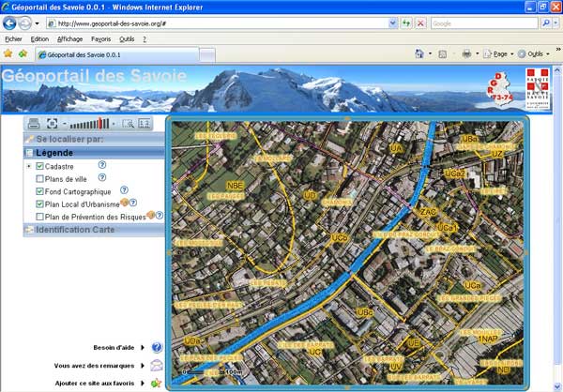Click the Add to Favorites star-plus icon
The image size is (563, 392).
click(x=23, y=53)
